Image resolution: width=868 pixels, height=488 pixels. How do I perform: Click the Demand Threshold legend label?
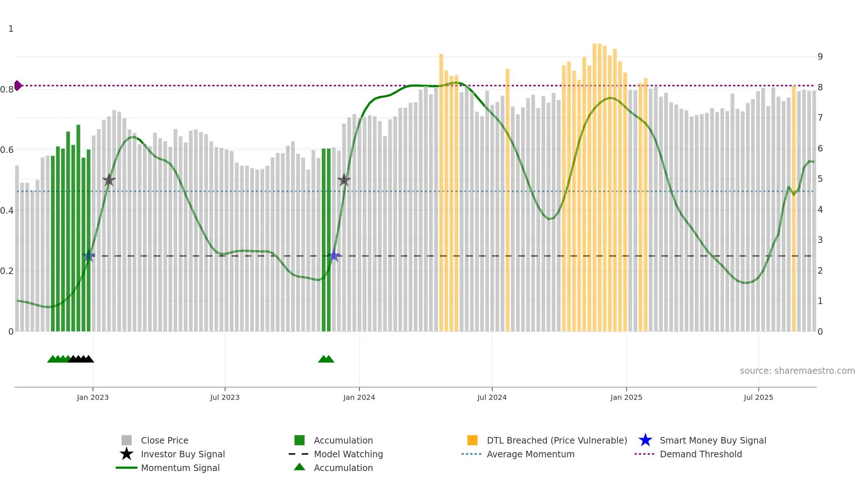pos(701,454)
